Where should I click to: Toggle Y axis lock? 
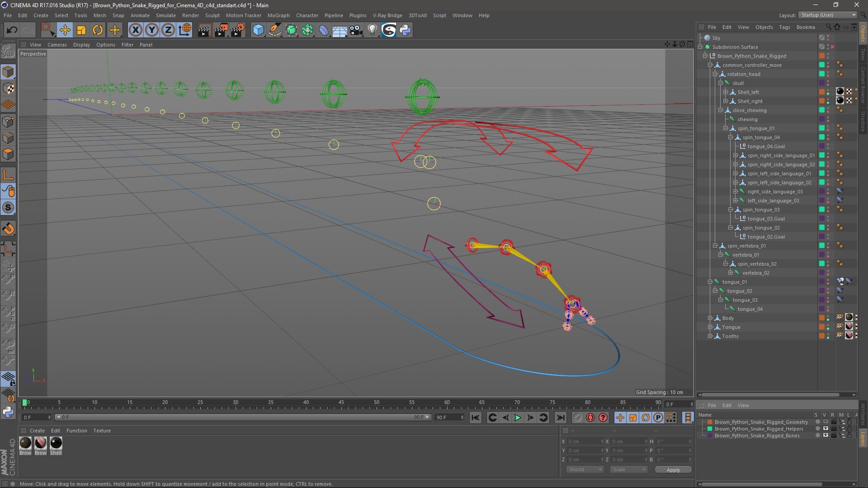coord(152,30)
